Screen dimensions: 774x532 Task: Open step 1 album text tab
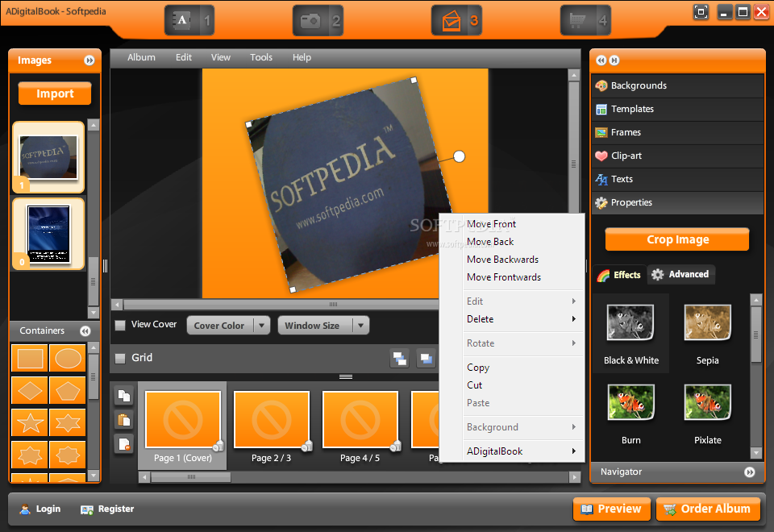pyautogui.click(x=189, y=20)
